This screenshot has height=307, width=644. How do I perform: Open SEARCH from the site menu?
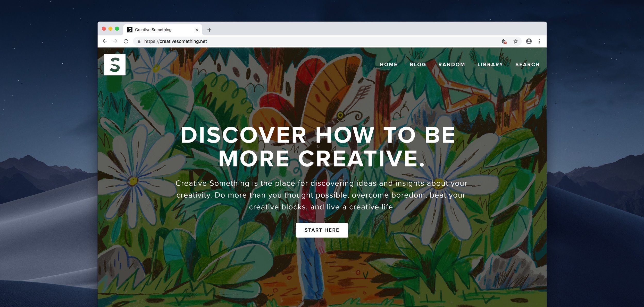527,64
